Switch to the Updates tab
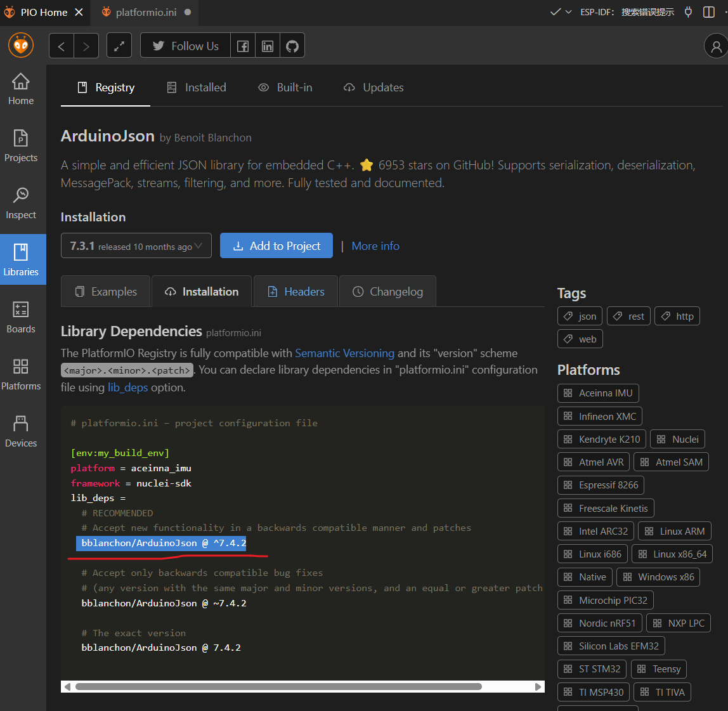This screenshot has height=711, width=728. coord(374,88)
